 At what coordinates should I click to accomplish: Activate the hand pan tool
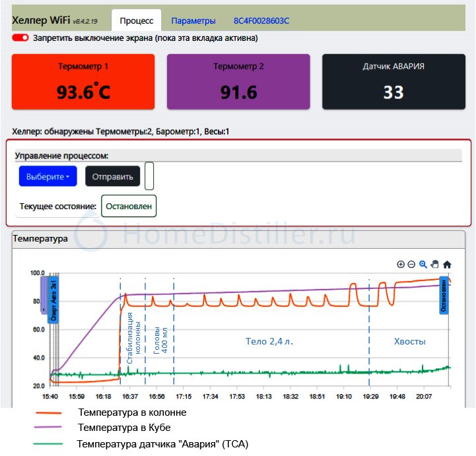pyautogui.click(x=434, y=264)
